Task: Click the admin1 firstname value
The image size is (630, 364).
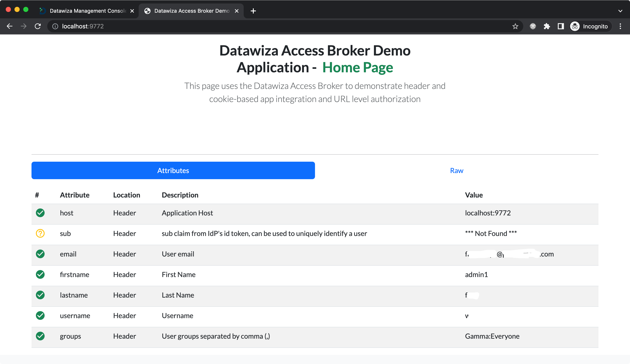Action: [476, 275]
